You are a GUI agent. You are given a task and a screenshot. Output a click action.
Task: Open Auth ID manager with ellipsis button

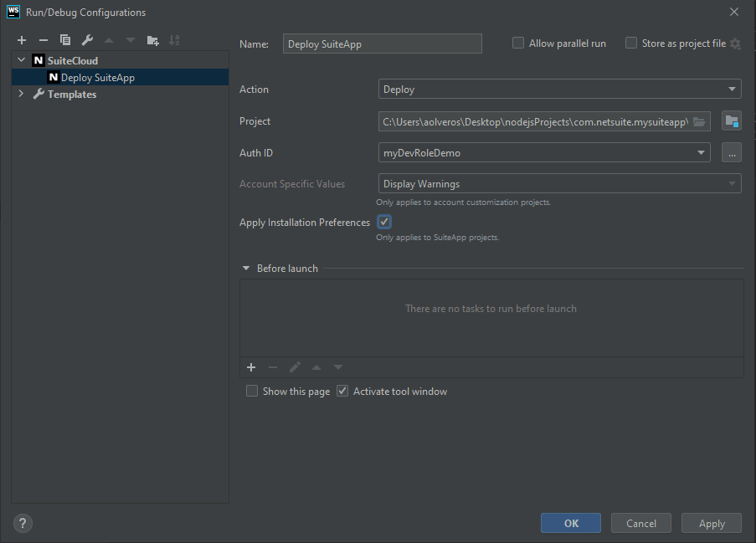click(x=732, y=153)
